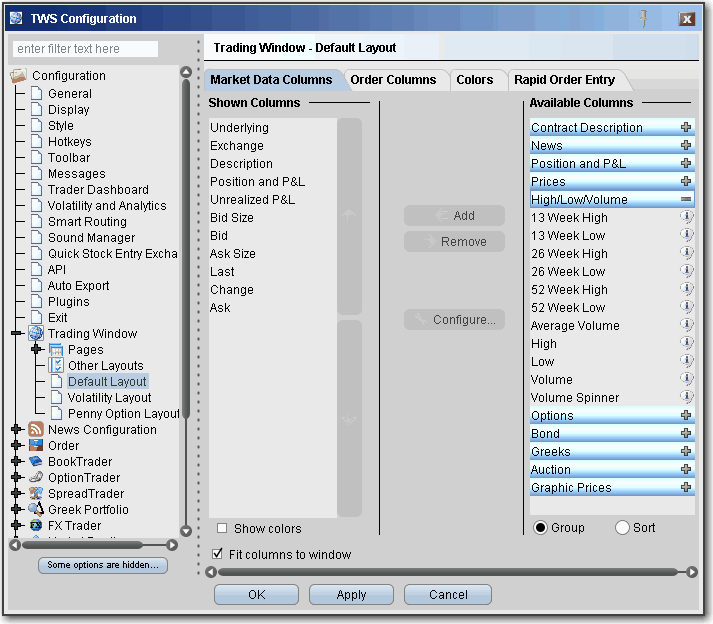Expand the Bond column group

pyautogui.click(x=686, y=433)
